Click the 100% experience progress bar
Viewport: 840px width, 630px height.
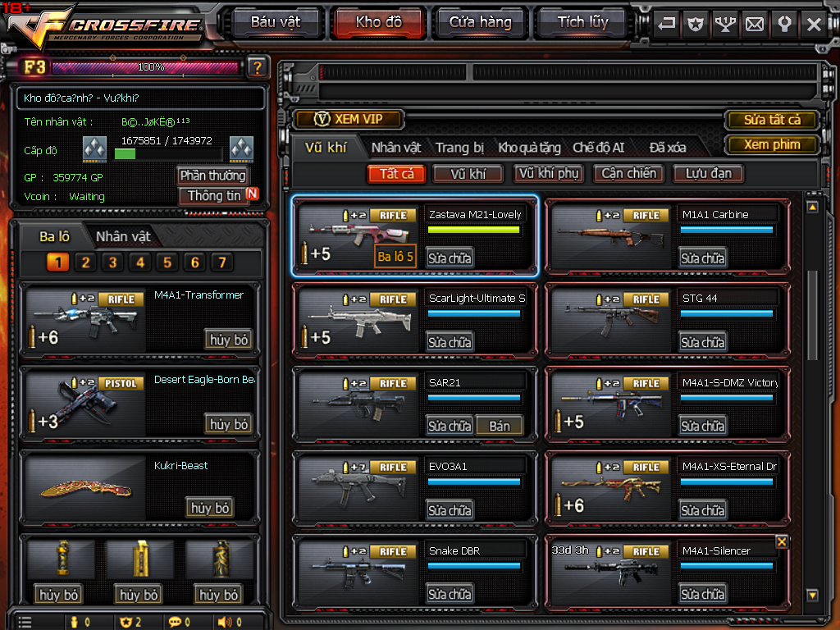[144, 67]
